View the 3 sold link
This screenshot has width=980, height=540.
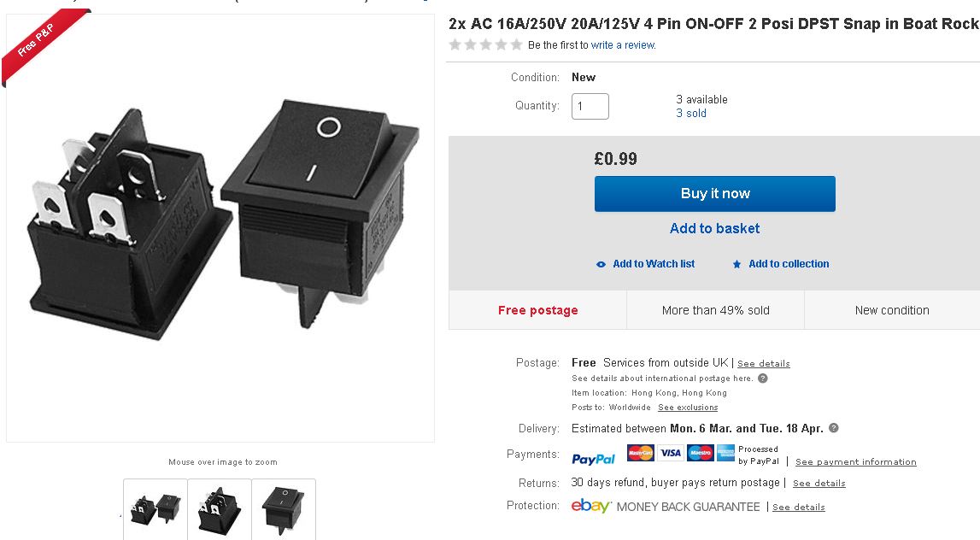[x=691, y=113]
